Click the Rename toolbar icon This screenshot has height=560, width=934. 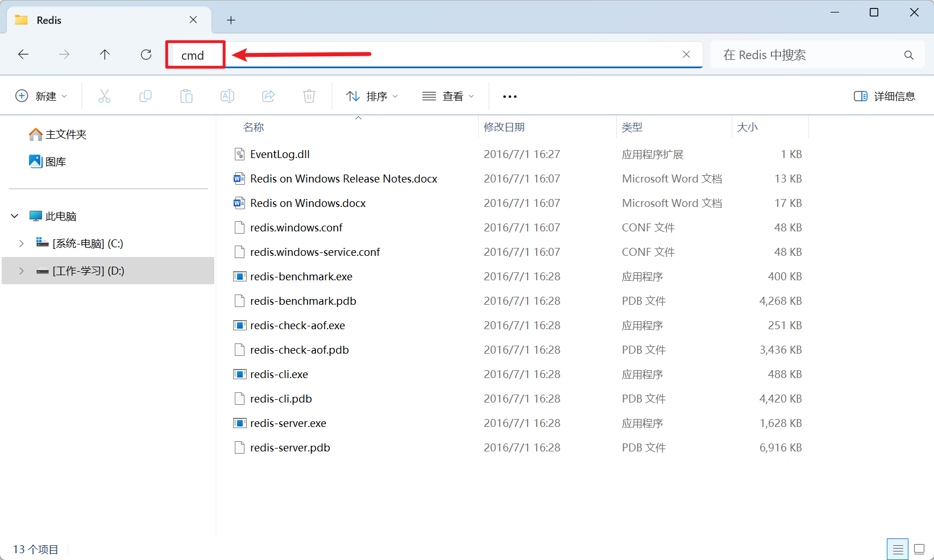point(227,96)
